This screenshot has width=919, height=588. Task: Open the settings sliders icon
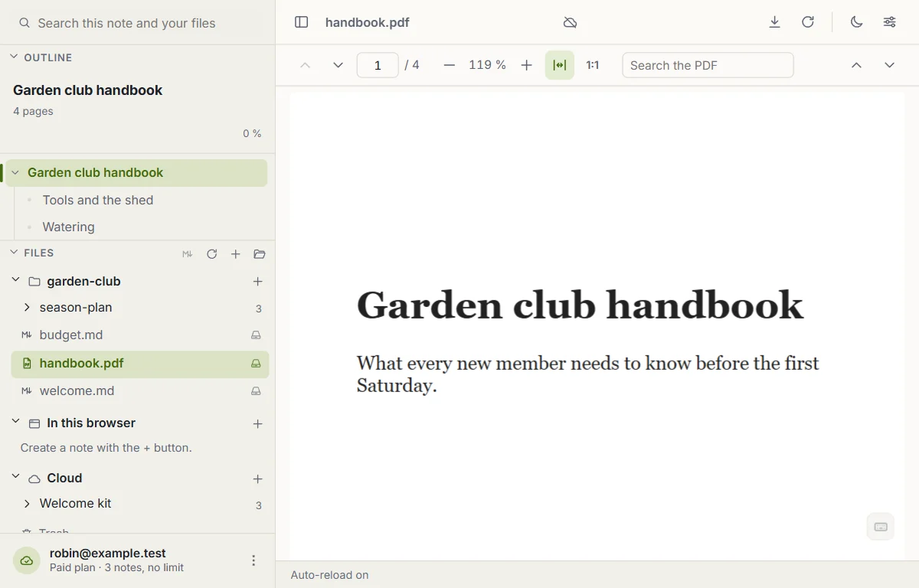[x=890, y=22]
